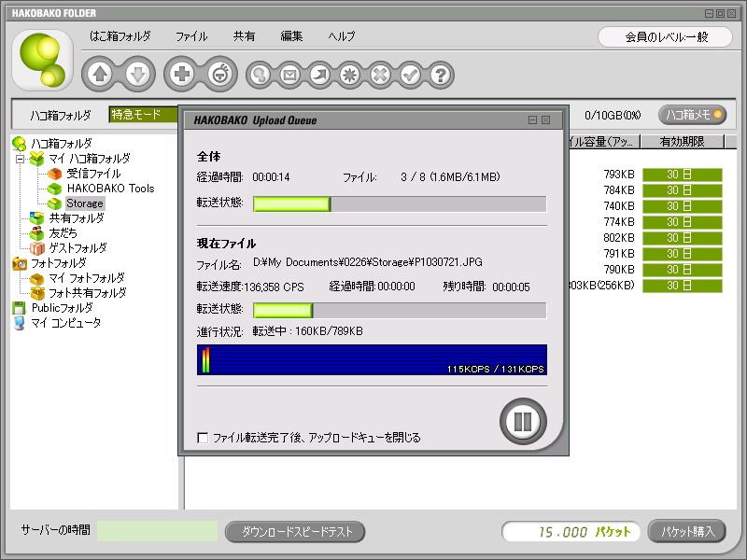Click the current file transfer progress bar
Screen dimensions: 747x560
[400, 311]
